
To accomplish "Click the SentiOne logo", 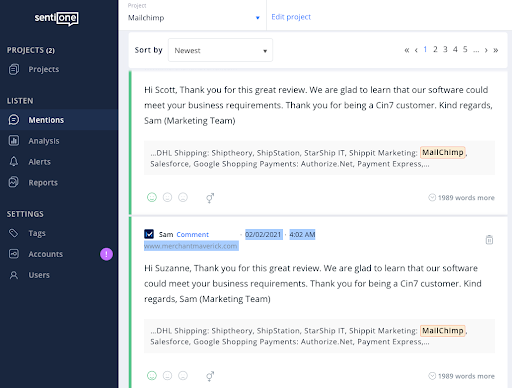I will click(57, 18).
